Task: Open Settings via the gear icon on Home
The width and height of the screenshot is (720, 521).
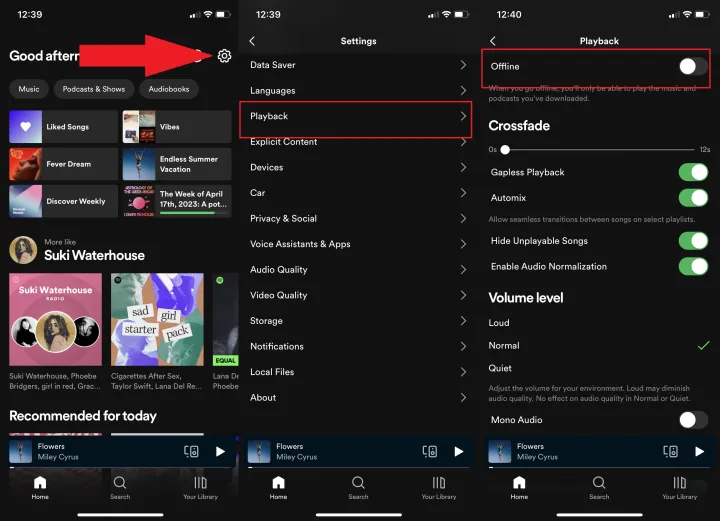Action: coord(224,56)
